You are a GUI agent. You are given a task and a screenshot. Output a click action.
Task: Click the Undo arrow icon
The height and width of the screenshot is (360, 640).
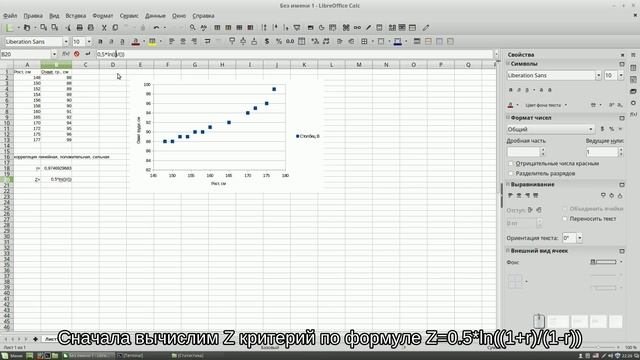tap(156, 28)
